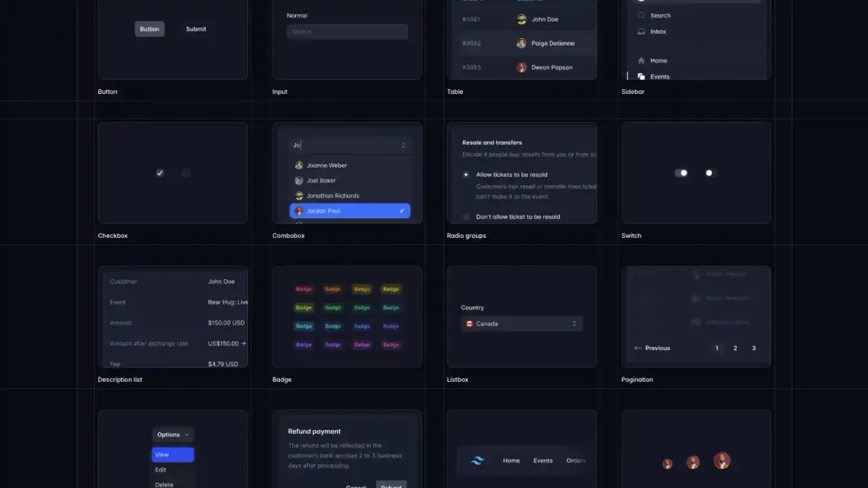Open the Country dropdown showing Canada
This screenshot has height=488, width=868.
coord(522,323)
